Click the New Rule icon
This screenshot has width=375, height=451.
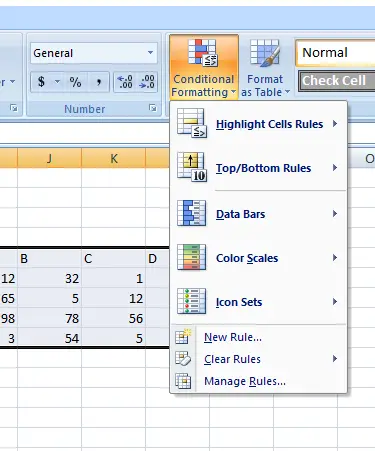coord(183,336)
